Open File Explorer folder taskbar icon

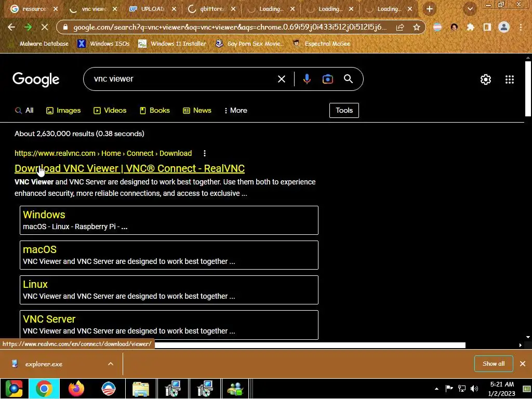[x=141, y=389]
